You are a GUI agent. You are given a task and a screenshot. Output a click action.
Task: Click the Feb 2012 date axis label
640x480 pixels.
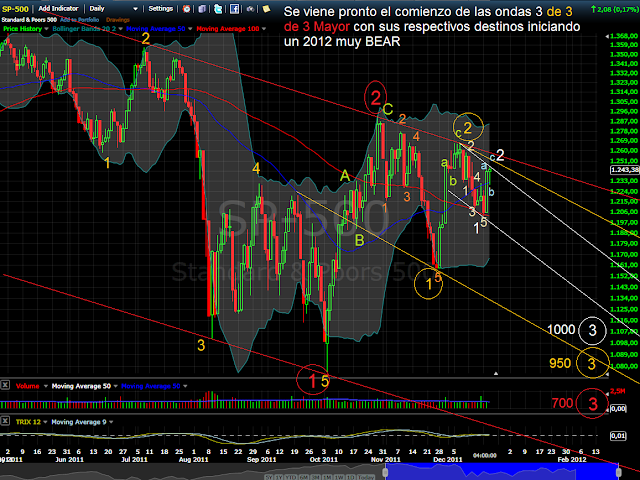click(x=572, y=460)
